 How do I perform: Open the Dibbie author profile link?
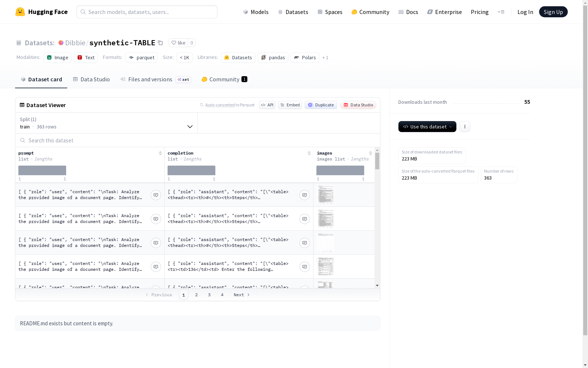coord(75,43)
